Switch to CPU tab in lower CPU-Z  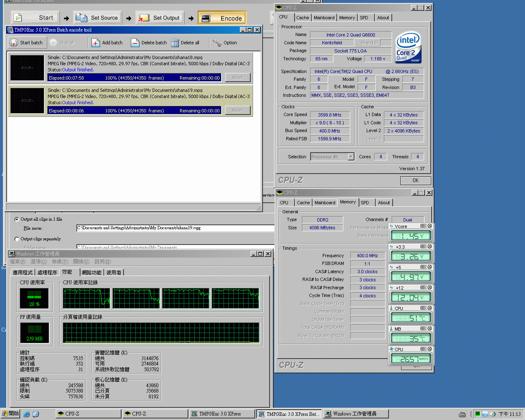284,203
